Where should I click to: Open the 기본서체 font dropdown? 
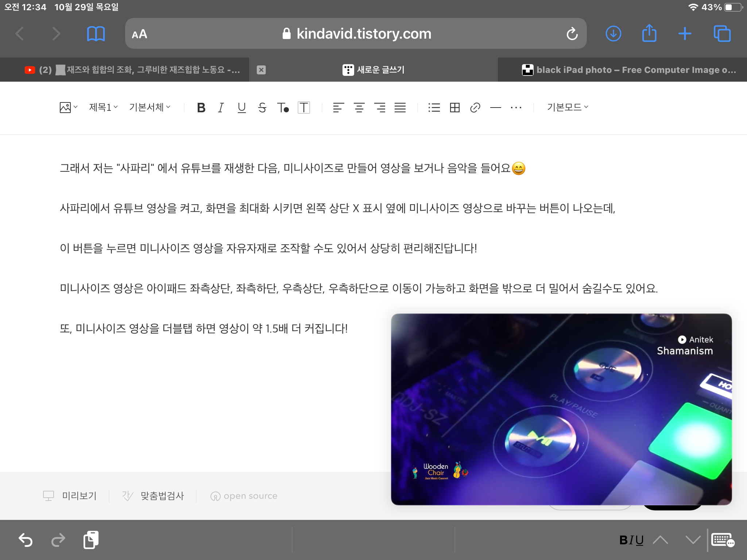pyautogui.click(x=150, y=107)
